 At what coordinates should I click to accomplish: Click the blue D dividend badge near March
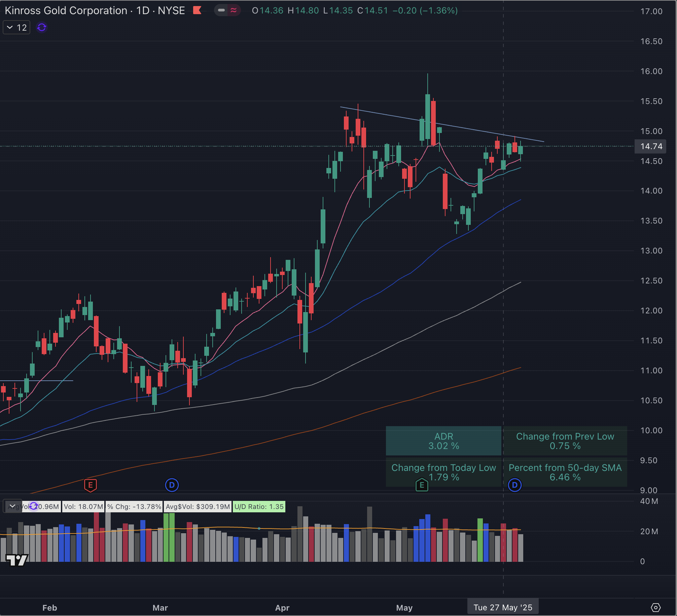tap(172, 485)
